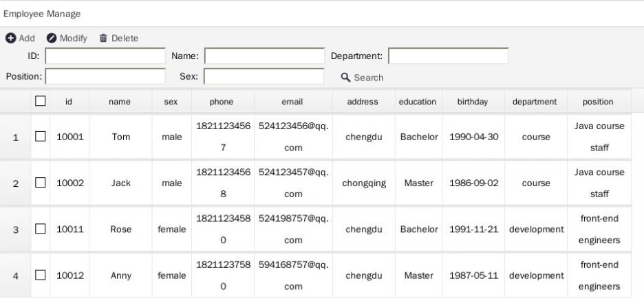Focus the Department filter field
This screenshot has width=644, height=305.
click(x=449, y=56)
